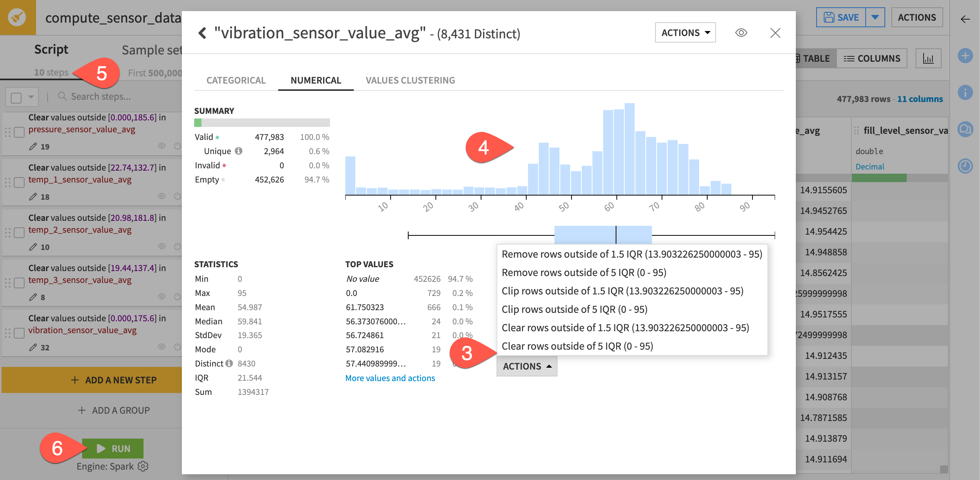The width and height of the screenshot is (980, 480).
Task: Open More values and actions link
Action: 390,378
